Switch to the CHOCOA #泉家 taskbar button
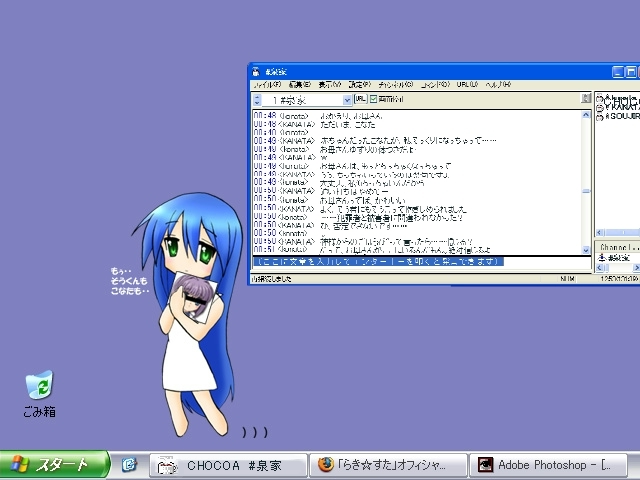 229,465
